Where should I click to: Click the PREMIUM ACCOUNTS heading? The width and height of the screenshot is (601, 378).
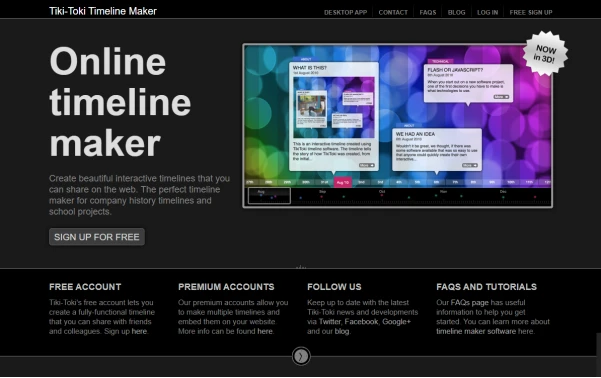pyautogui.click(x=226, y=287)
